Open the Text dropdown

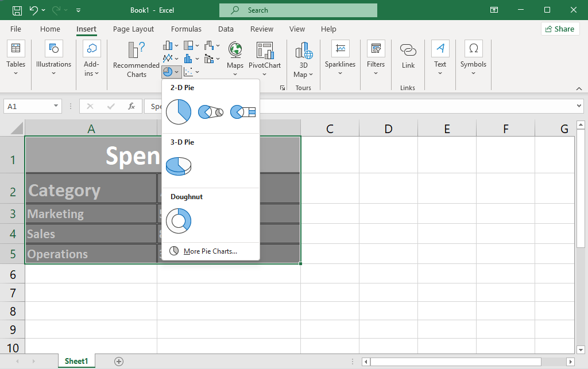(440, 58)
